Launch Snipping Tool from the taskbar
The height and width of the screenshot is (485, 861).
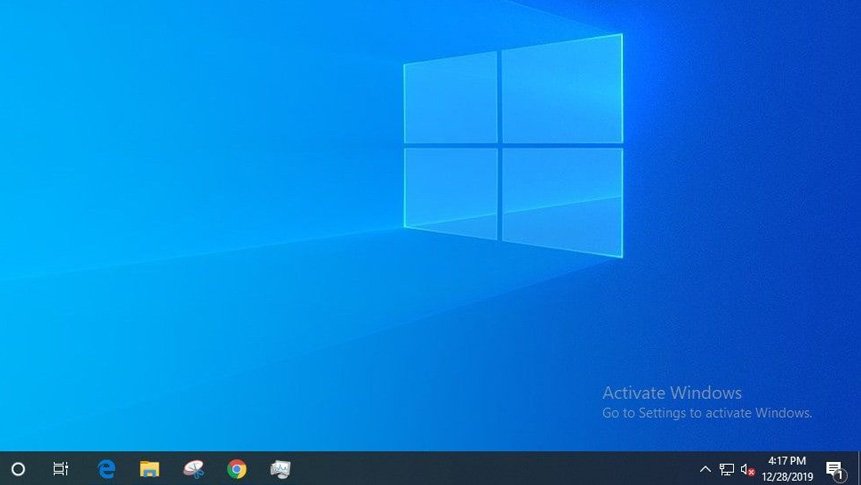tap(193, 469)
